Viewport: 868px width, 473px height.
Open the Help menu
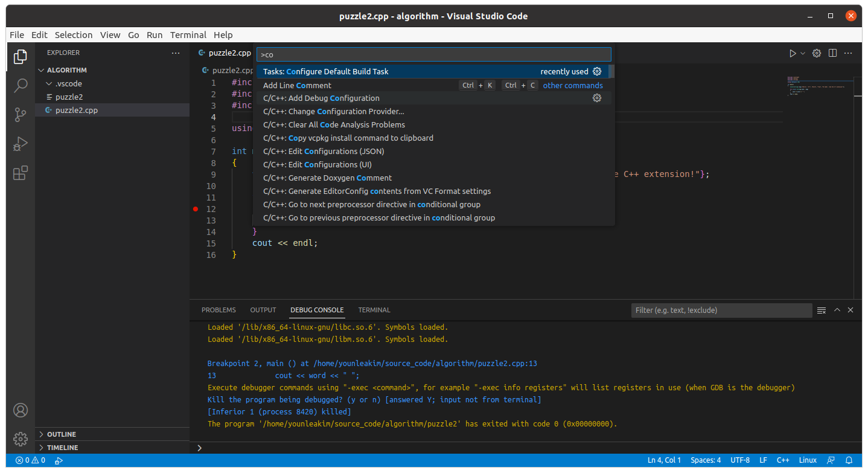[x=223, y=35]
